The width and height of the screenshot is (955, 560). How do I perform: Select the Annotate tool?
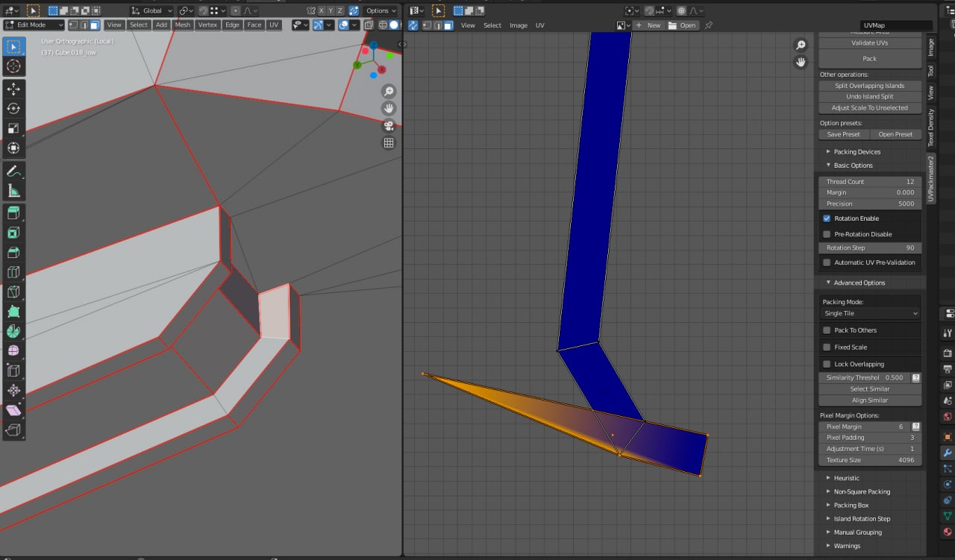(x=13, y=171)
